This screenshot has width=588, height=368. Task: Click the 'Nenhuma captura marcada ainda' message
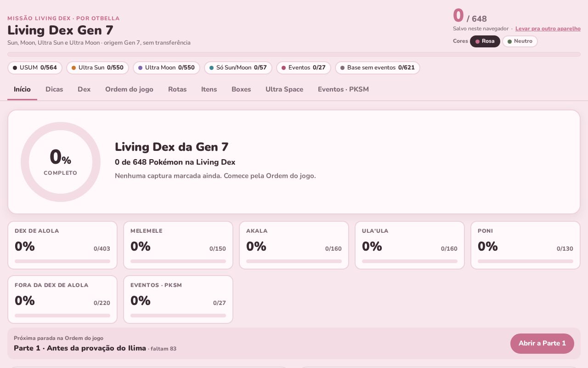[215, 176]
